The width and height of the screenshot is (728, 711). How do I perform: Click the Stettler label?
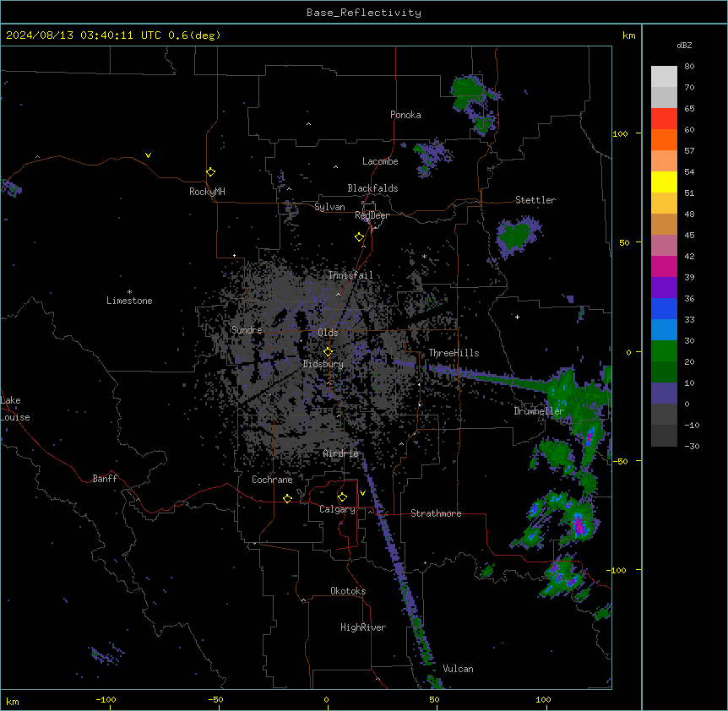[535, 200]
